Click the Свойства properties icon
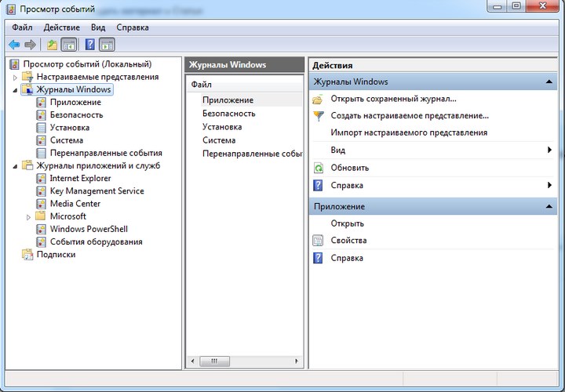This screenshot has height=392, width=565. pyautogui.click(x=318, y=241)
